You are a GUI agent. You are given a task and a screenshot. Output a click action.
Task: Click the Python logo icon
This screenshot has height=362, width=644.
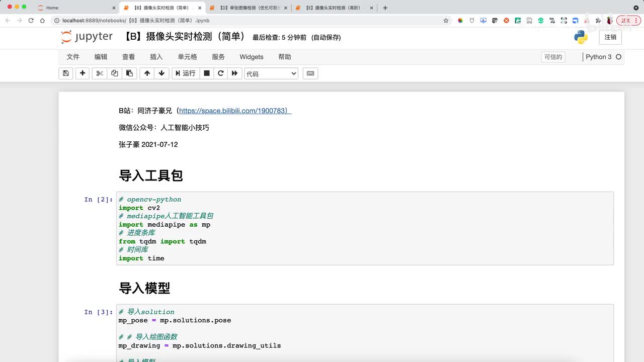[581, 37]
